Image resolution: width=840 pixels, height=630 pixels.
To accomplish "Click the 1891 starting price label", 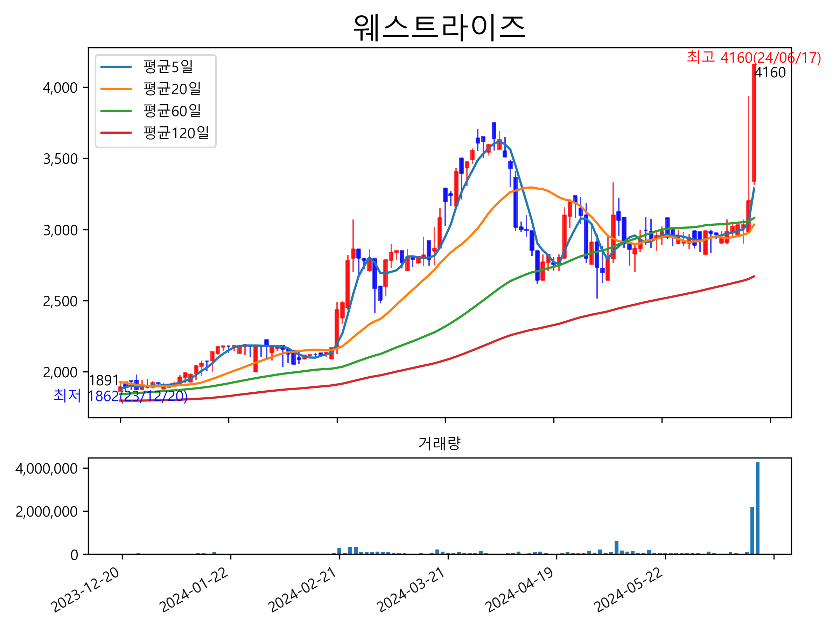I will (104, 380).
